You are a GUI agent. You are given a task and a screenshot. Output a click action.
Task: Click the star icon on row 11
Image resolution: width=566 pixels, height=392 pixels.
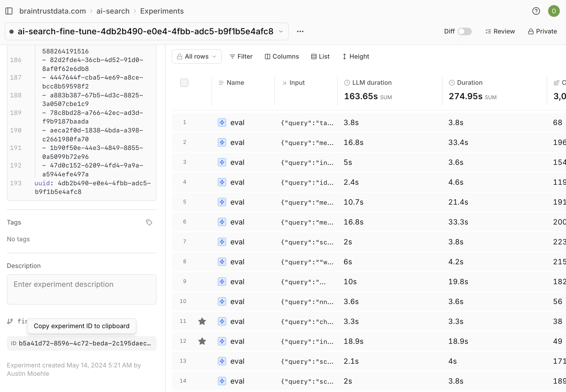point(202,321)
